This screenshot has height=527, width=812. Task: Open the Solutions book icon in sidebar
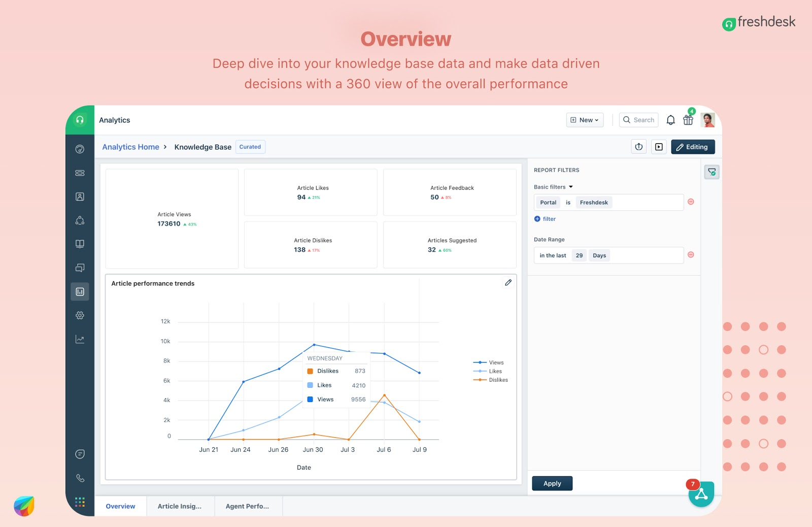click(x=80, y=244)
